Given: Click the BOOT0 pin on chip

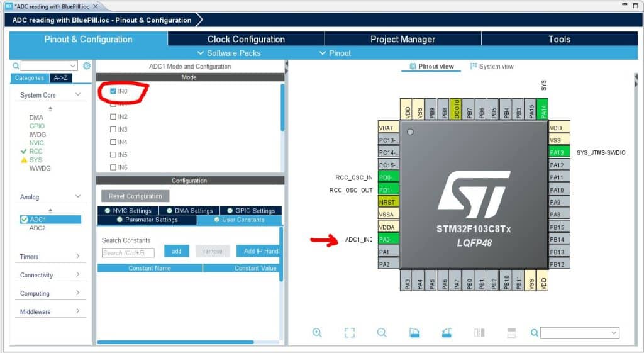Looking at the screenshot, I should pos(456,109).
